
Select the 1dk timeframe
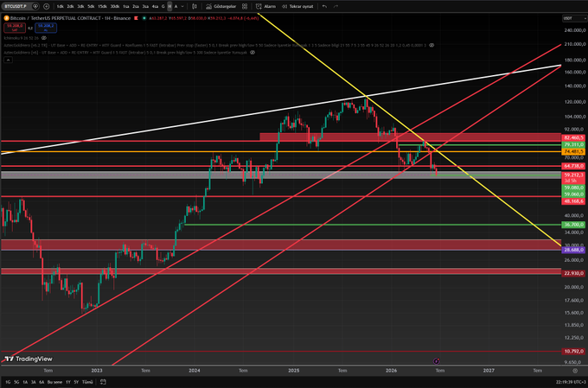tap(60, 6)
